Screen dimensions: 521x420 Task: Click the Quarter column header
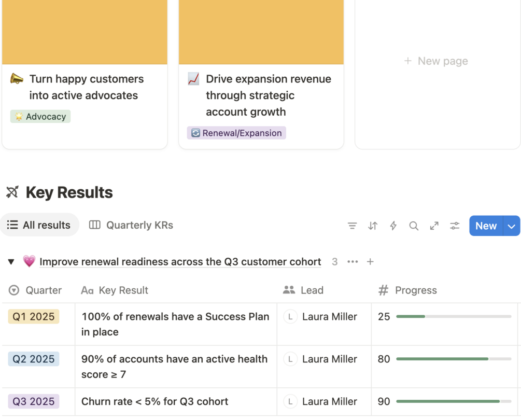coord(44,290)
